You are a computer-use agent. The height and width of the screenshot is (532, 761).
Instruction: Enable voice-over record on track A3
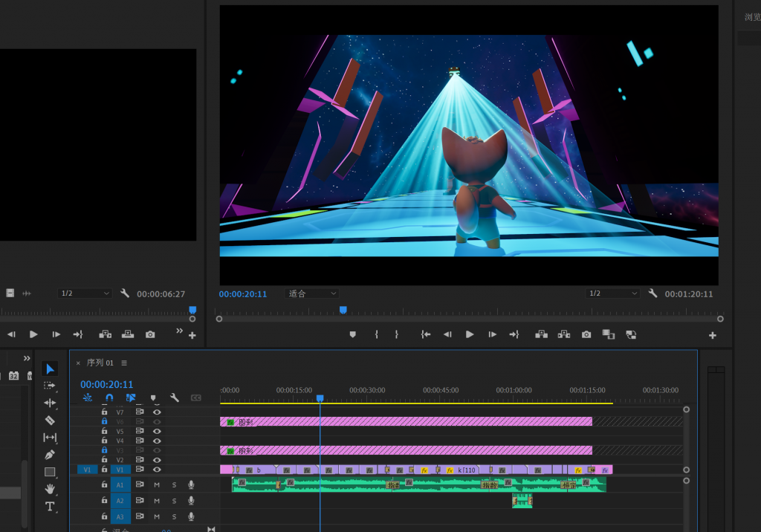pyautogui.click(x=191, y=516)
